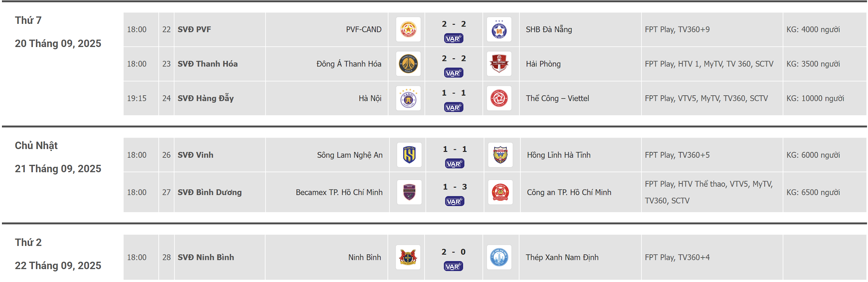This screenshot has width=868, height=282.
Task: Click the Ninh Bình club logo
Action: (408, 257)
